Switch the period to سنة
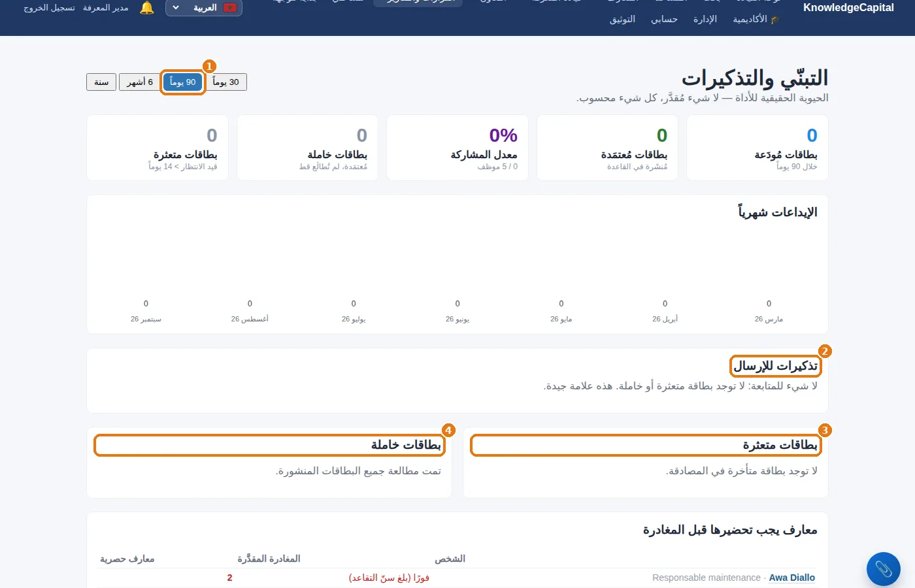 [x=101, y=82]
